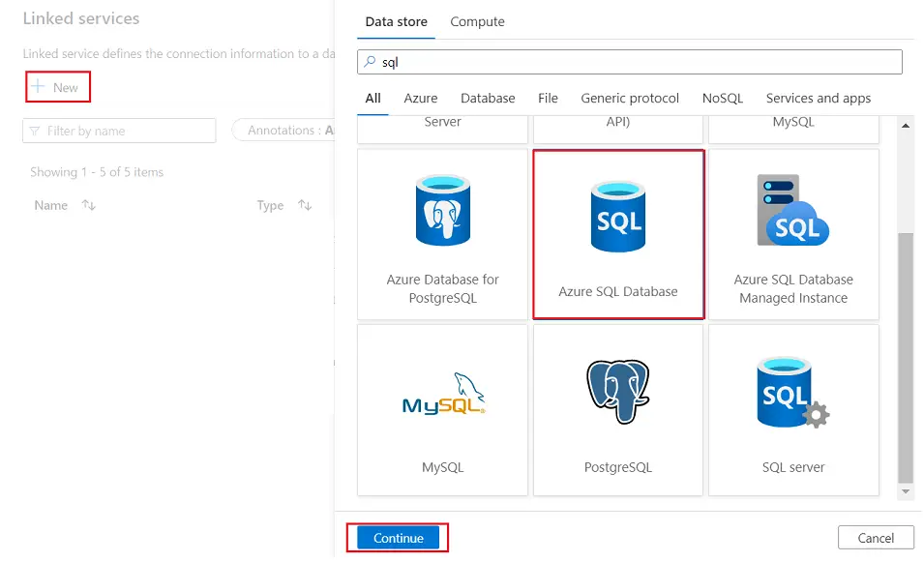Click the search magnifier icon

(x=370, y=61)
